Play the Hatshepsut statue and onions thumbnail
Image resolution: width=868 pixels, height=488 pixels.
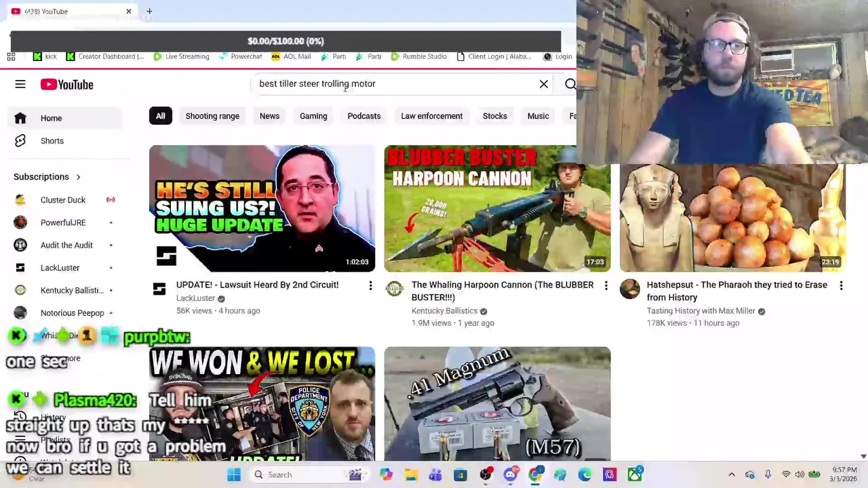(732, 217)
